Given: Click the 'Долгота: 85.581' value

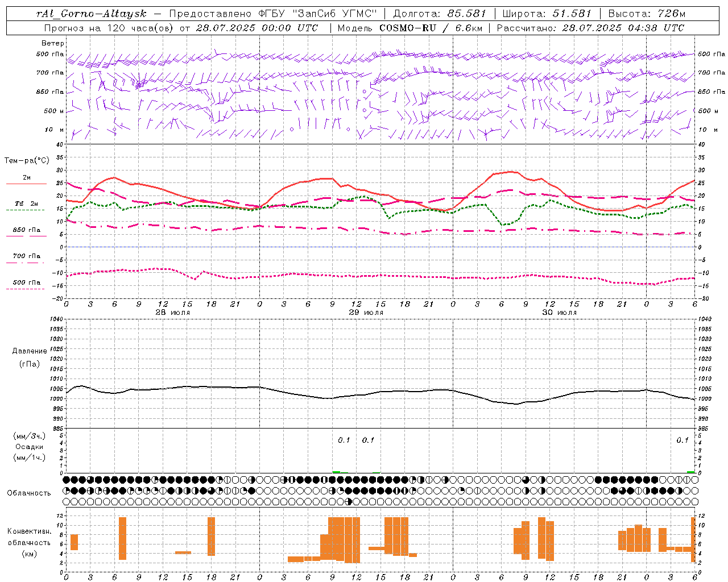Looking at the screenshot, I should pos(440,14).
